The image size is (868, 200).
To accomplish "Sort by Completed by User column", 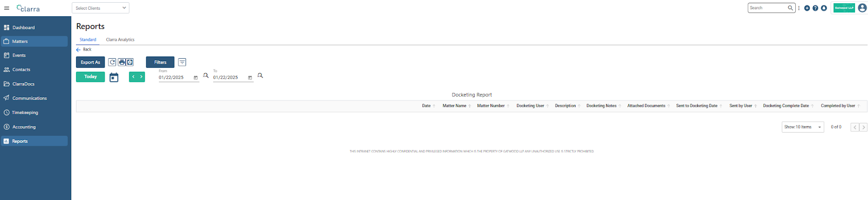I will pos(840,106).
